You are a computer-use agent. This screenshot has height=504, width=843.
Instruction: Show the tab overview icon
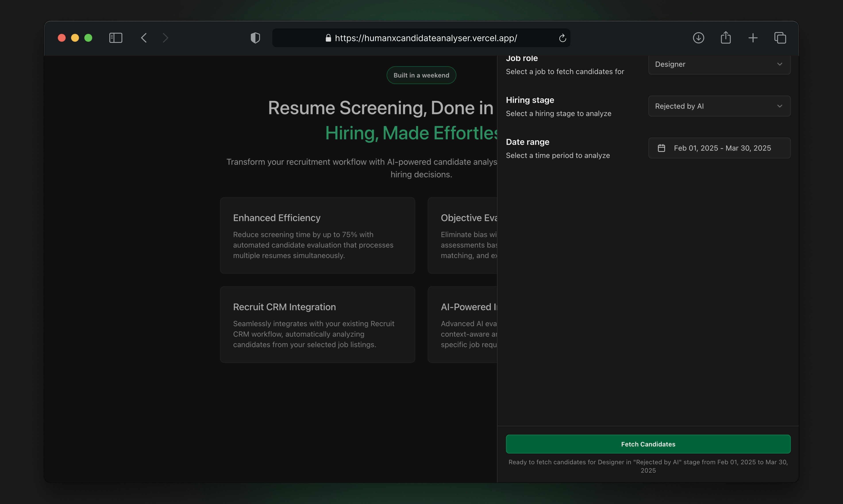[780, 38]
